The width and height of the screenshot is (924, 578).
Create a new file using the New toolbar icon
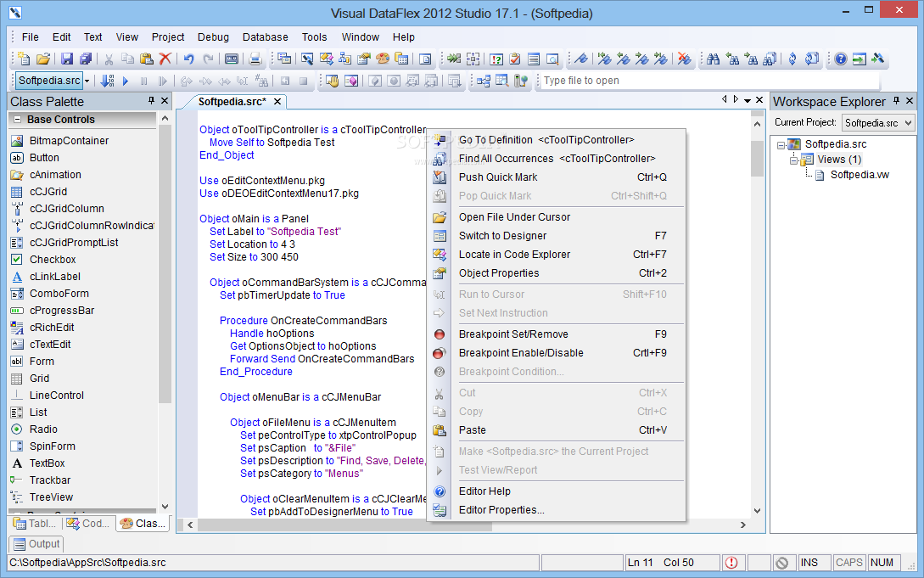click(x=24, y=59)
